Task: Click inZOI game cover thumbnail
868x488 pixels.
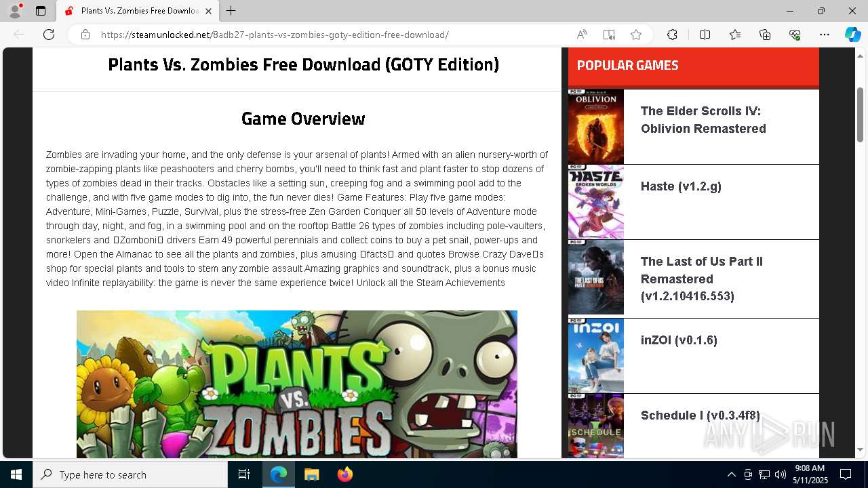Action: 595,355
